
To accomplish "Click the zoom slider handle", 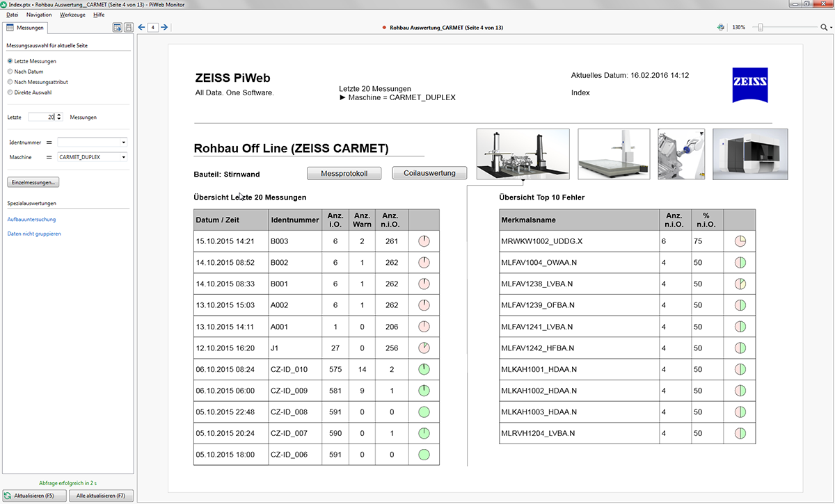I will pos(761,28).
